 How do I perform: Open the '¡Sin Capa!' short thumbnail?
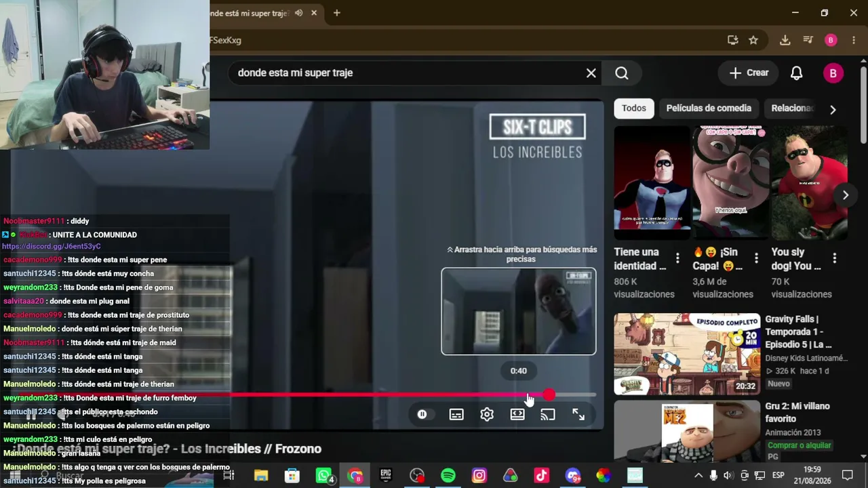pyautogui.click(x=731, y=182)
